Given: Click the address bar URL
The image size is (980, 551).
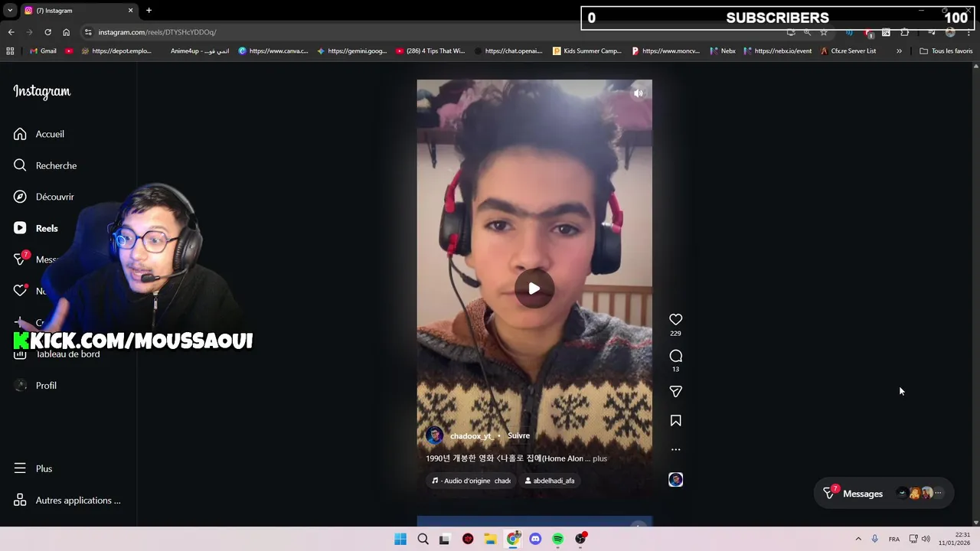Looking at the screenshot, I should tap(157, 32).
